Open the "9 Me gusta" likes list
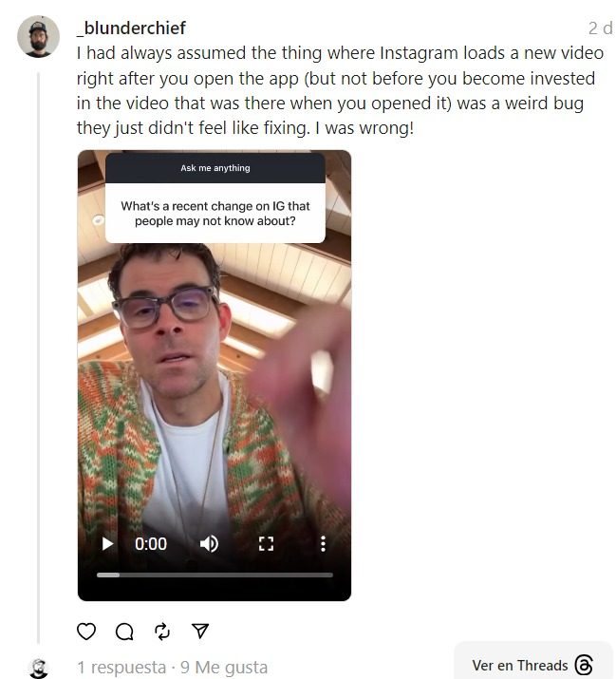 tap(224, 667)
